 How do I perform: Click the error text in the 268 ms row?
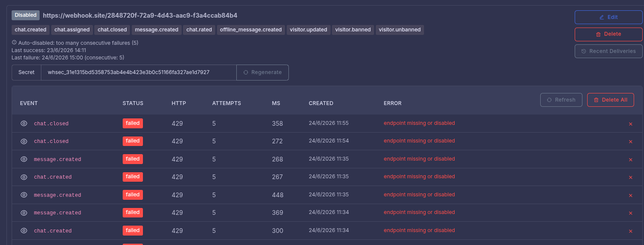pyautogui.click(x=419, y=159)
